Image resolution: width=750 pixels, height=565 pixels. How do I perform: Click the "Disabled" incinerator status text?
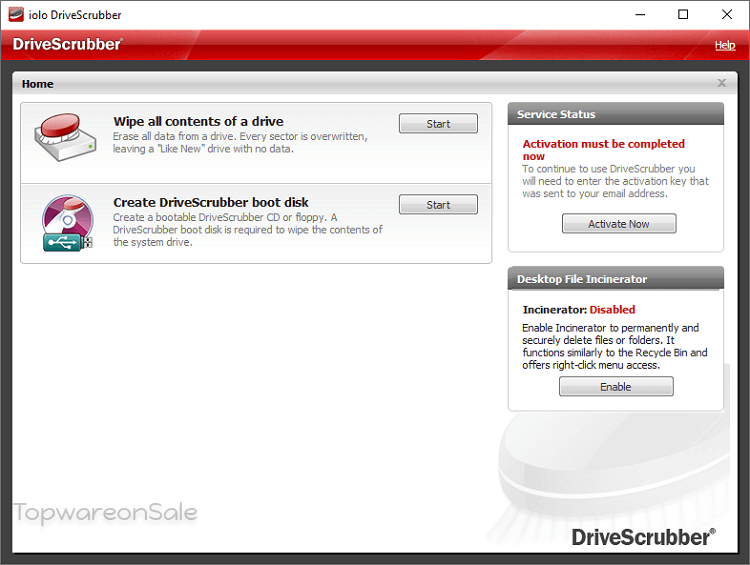coord(612,310)
